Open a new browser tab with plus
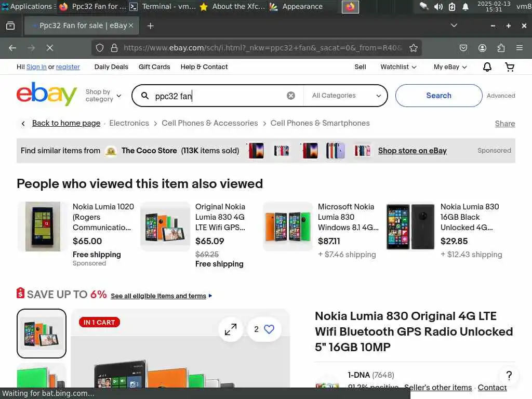Screen dimensions: 532x399 150,26
